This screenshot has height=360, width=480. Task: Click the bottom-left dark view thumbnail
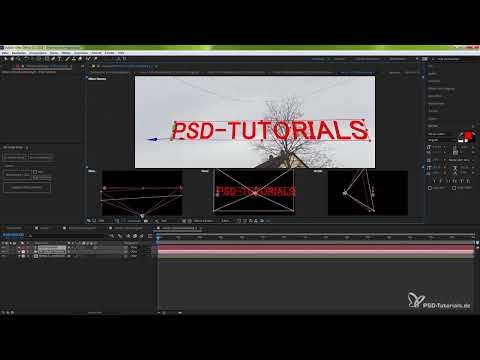coord(142,193)
